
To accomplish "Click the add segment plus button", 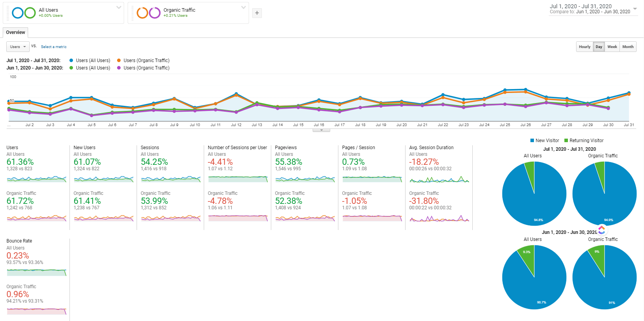I will pos(257,13).
